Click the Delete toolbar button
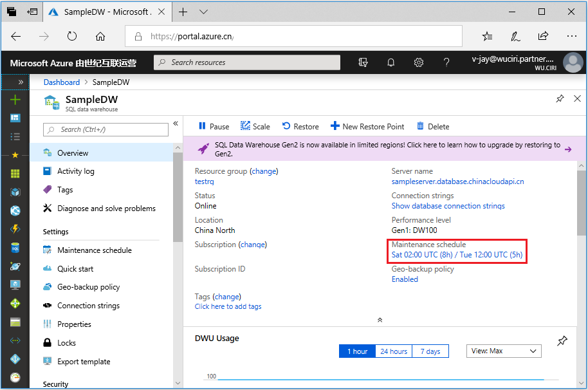The image size is (588, 390). [433, 126]
